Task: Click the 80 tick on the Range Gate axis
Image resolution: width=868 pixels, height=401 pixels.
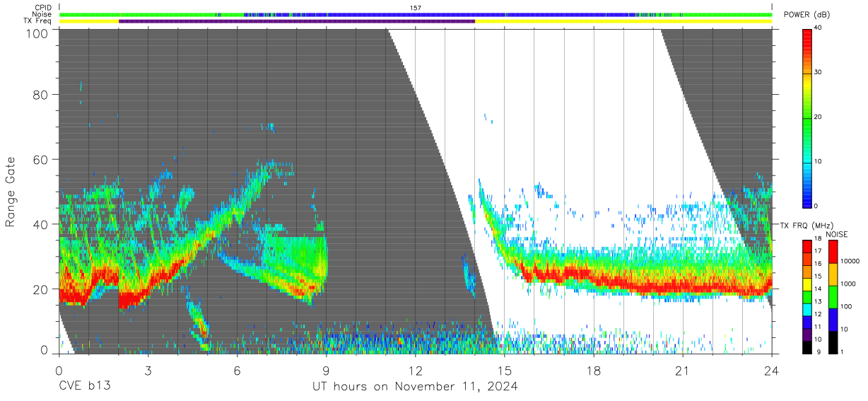Action: [42, 95]
